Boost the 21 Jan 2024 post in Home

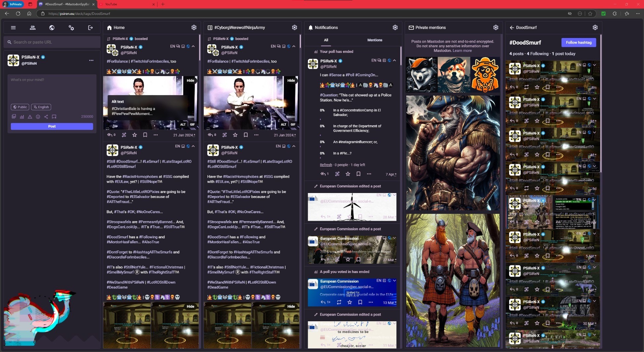124,135
